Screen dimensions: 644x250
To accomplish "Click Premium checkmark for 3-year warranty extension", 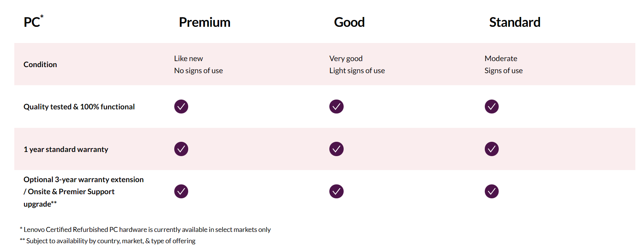I will [x=181, y=192].
